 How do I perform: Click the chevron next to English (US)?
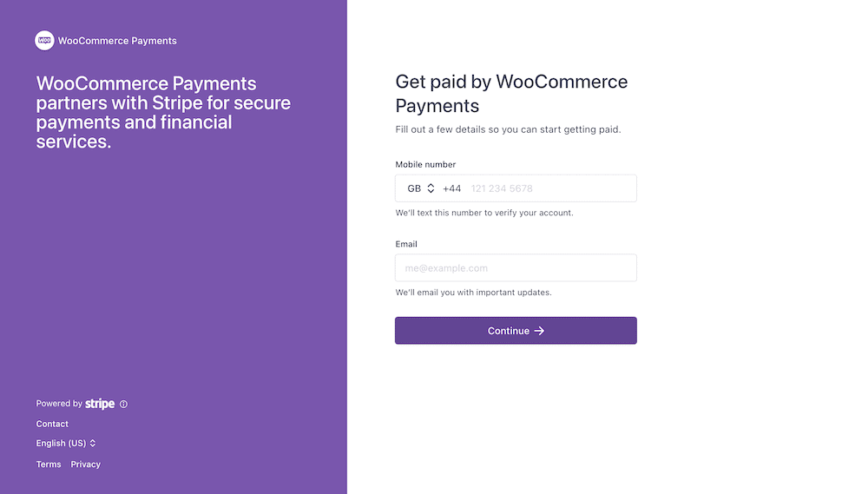pyautogui.click(x=93, y=444)
